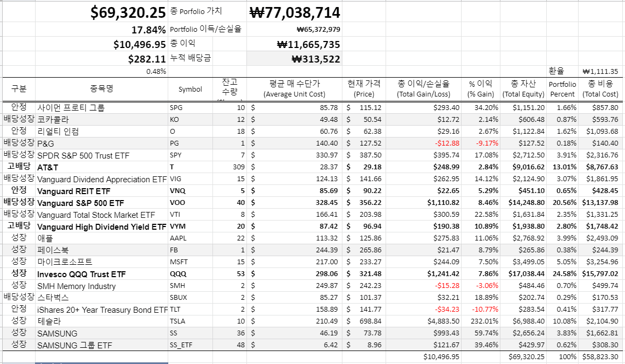The height and width of the screenshot is (364, 625).
Task: Select the VTI gain 22.58% cell
Action: [x=480, y=215]
